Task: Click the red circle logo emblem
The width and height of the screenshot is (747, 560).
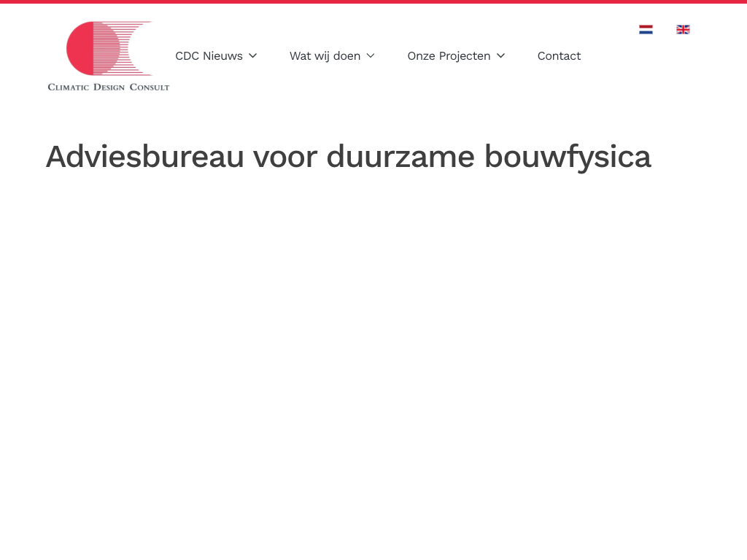Action: [80, 48]
